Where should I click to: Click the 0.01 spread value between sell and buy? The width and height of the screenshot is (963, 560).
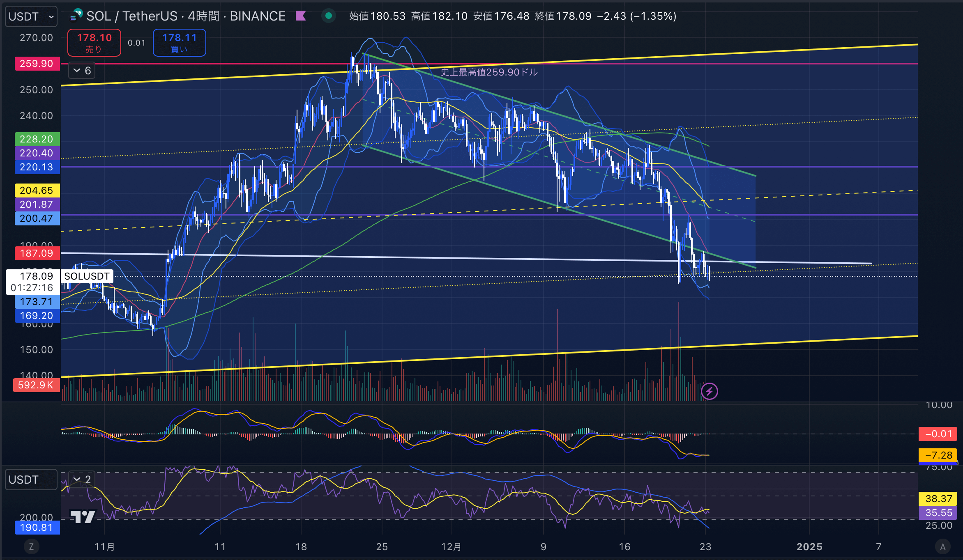point(136,43)
